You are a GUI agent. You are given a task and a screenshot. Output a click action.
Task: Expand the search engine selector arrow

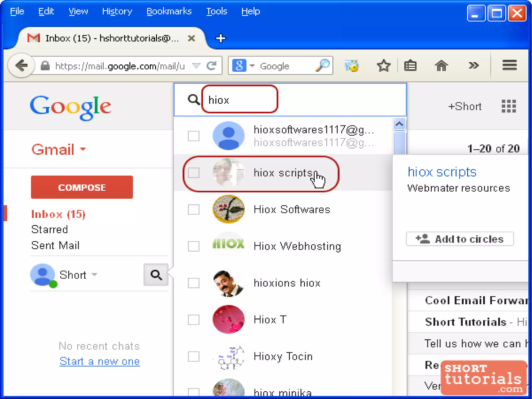pos(252,66)
